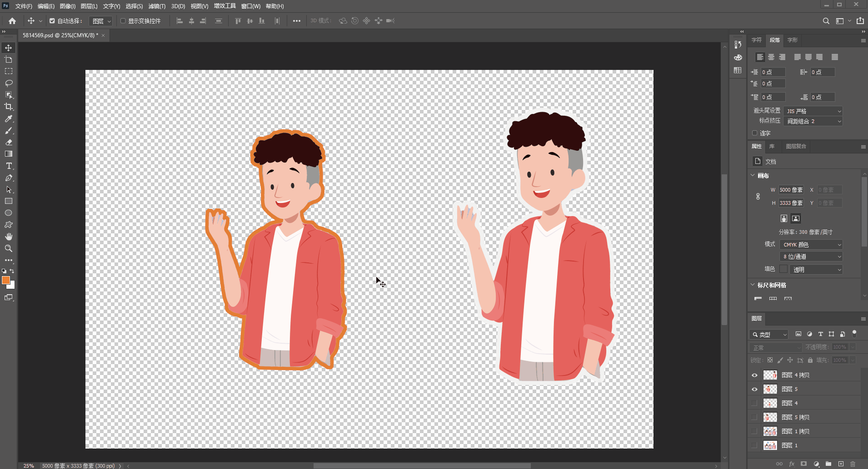Create a new group folder icon
The height and width of the screenshot is (469, 868).
coord(828,464)
